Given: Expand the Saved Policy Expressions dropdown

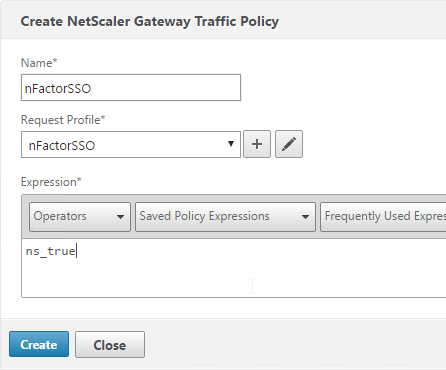Looking at the screenshot, I should (225, 217).
